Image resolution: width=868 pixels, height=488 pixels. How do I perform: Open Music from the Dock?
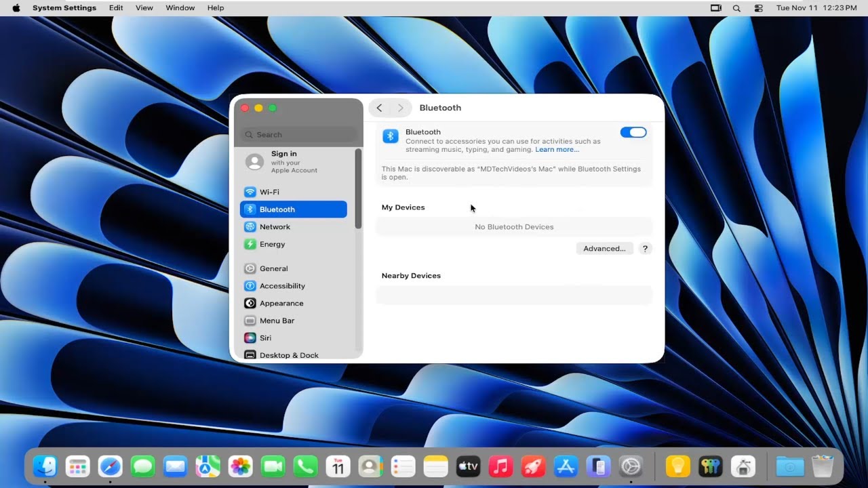pos(501,466)
